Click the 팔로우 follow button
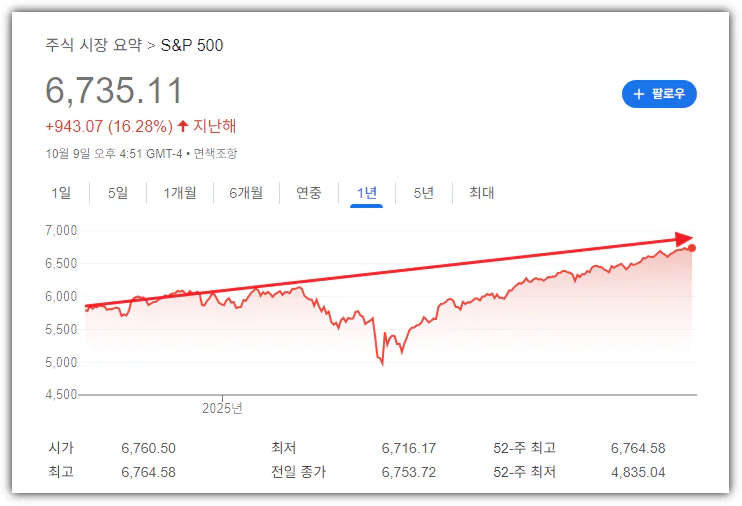This screenshot has width=742, height=506. pos(658,94)
